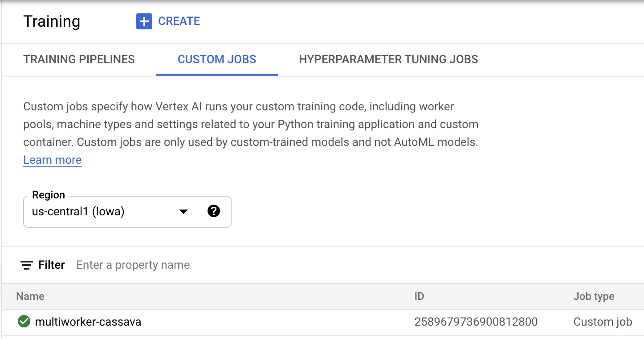Click the plus icon on CREATE button
The width and height of the screenshot is (644, 339).
tap(144, 21)
